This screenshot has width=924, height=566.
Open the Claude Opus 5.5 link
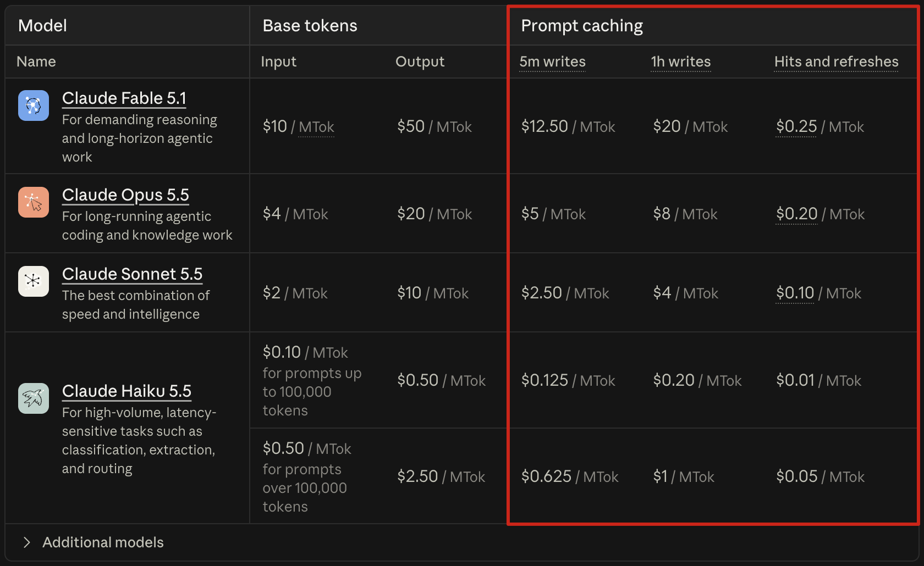(125, 195)
